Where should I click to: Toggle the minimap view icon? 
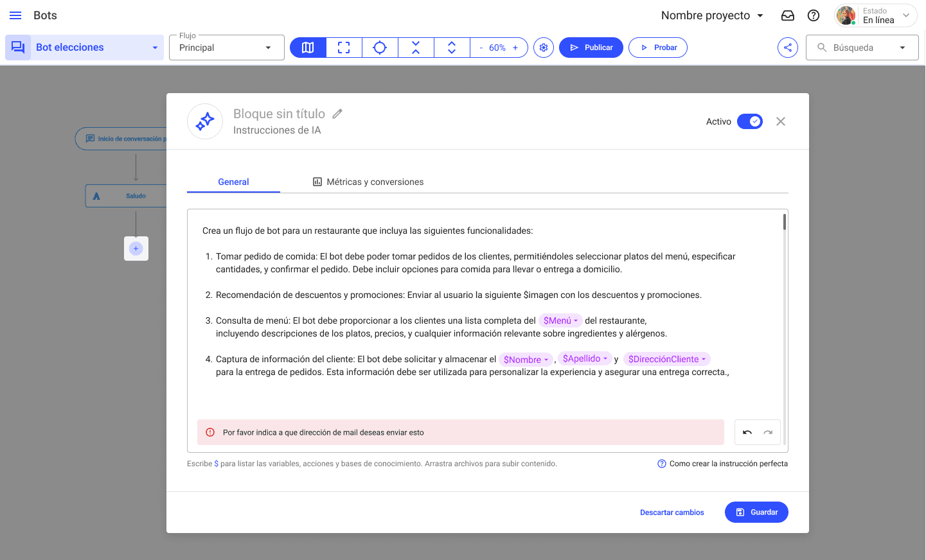click(308, 48)
